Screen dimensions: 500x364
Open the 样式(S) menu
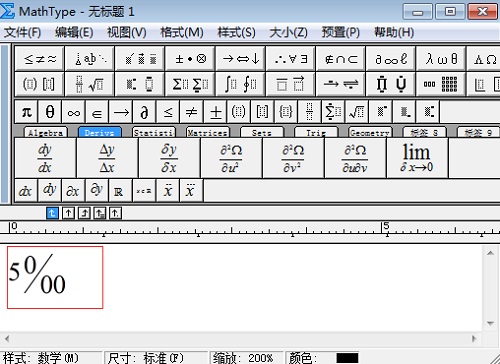pos(236,32)
